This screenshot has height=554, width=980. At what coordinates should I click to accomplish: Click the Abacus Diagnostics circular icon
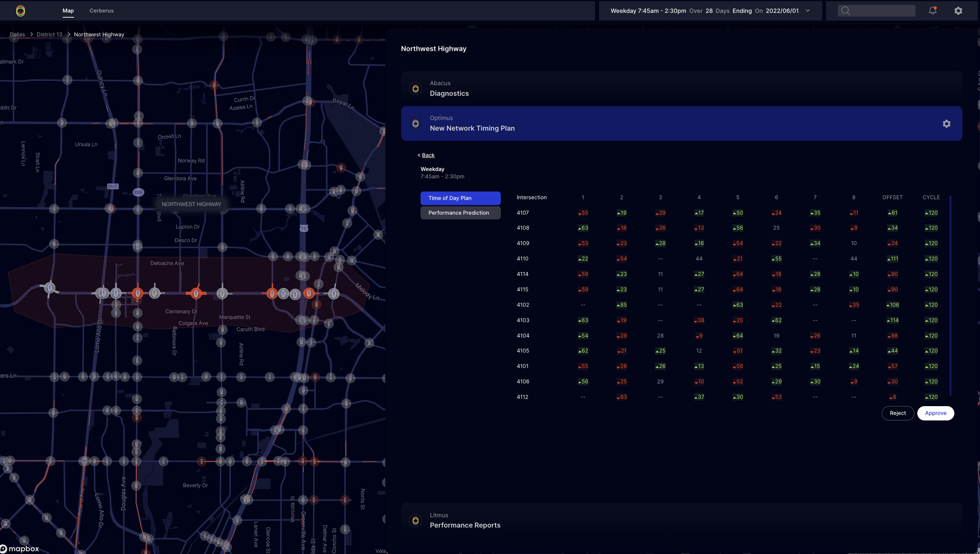pyautogui.click(x=415, y=89)
